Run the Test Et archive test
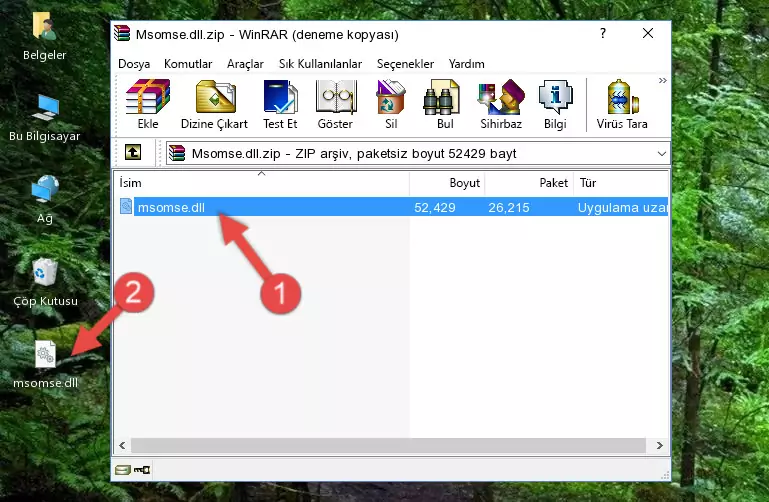The image size is (769, 502). 280,105
